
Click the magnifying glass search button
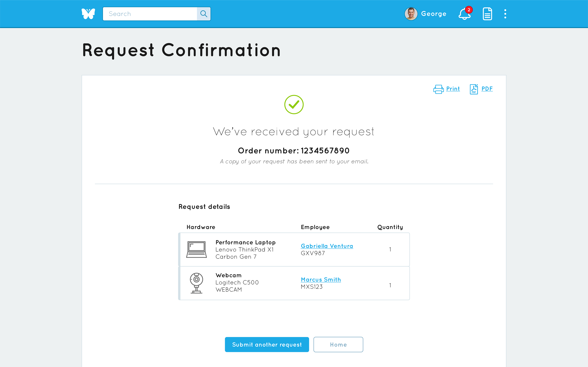click(x=204, y=14)
